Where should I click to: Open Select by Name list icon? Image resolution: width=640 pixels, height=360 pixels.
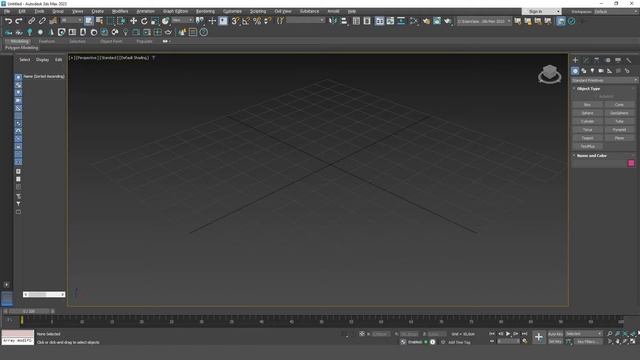click(99, 21)
